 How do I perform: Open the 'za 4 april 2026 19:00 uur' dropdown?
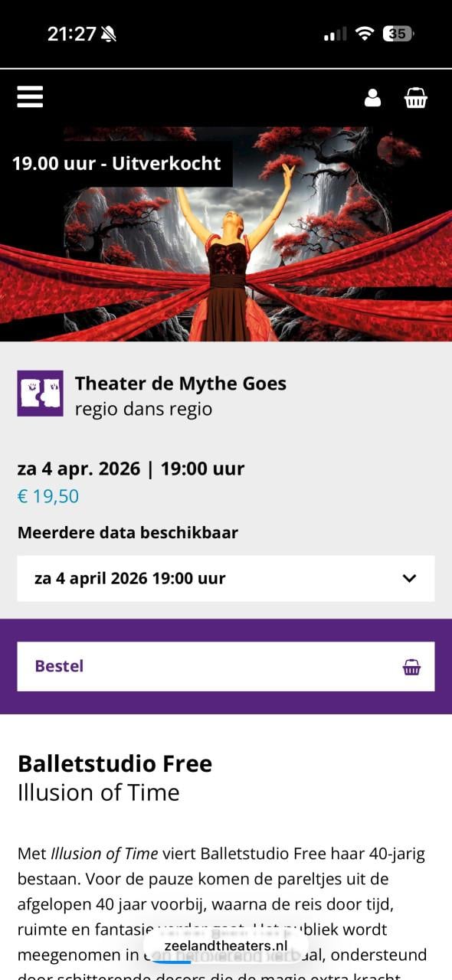(x=226, y=578)
